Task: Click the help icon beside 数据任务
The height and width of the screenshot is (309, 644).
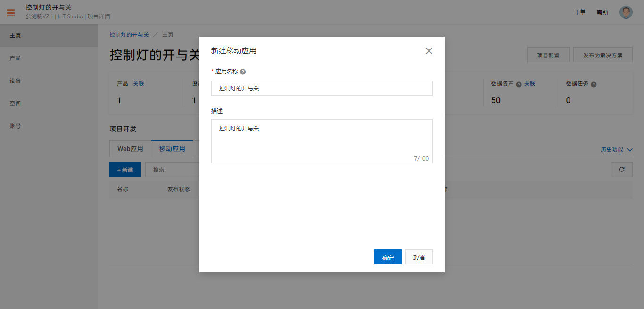Action: click(x=593, y=83)
